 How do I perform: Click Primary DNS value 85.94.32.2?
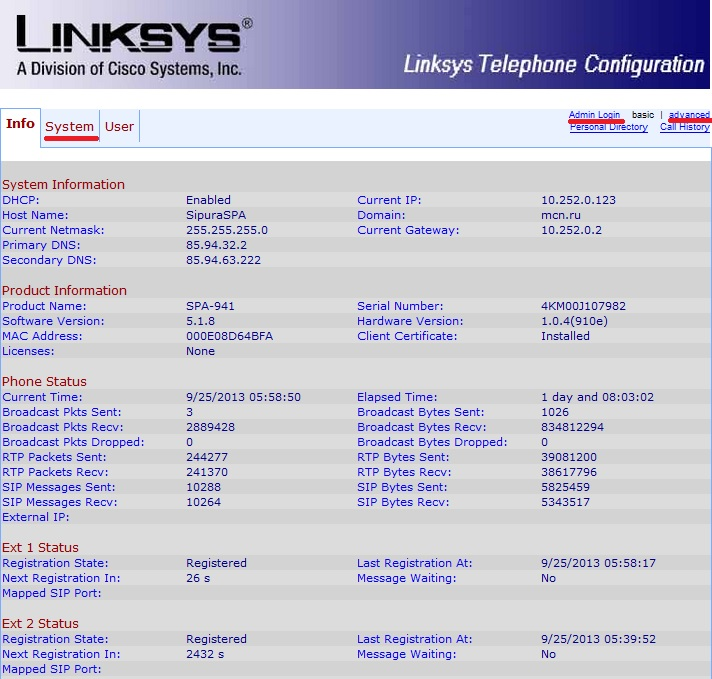point(216,245)
